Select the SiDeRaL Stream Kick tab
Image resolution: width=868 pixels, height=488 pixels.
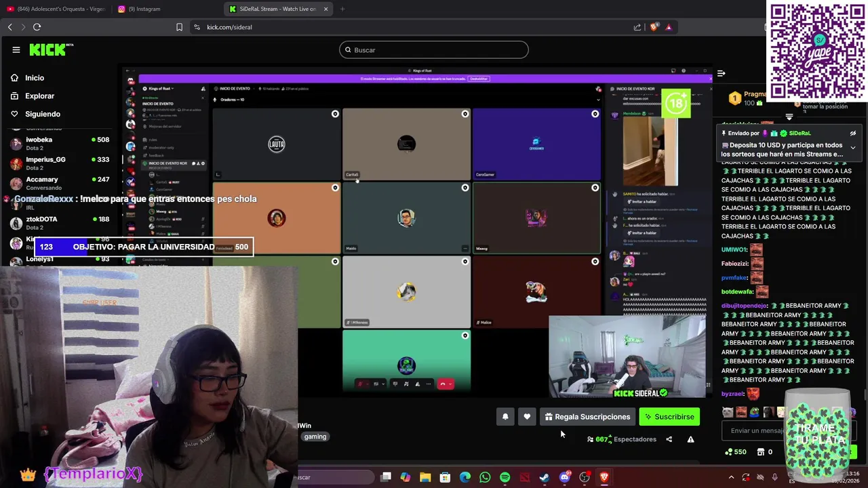coord(278,9)
